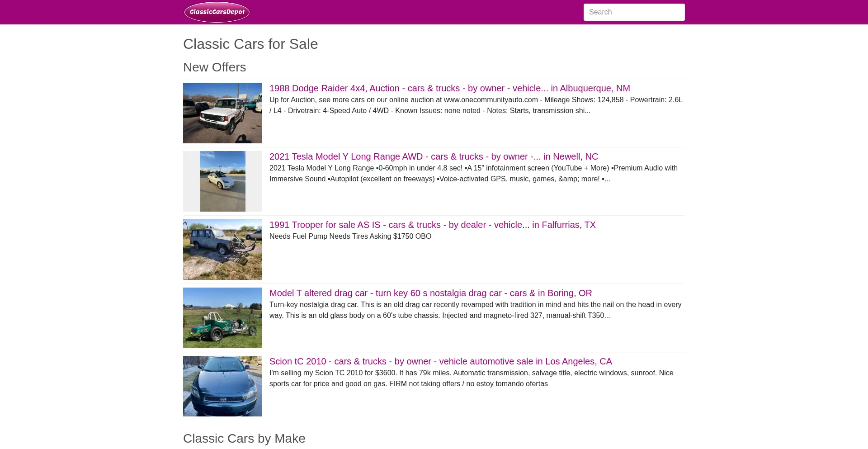The height and width of the screenshot is (449, 868).
Task: Open the Scion tC 2010 listing link
Action: coord(440,361)
